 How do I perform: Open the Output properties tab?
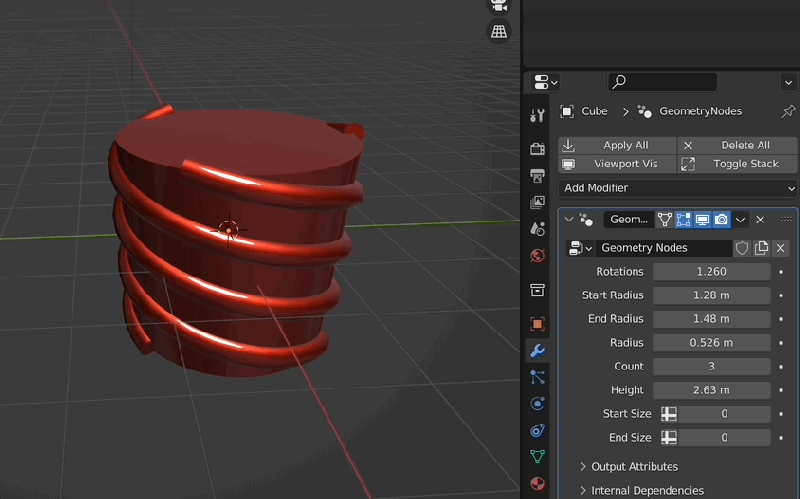click(537, 176)
